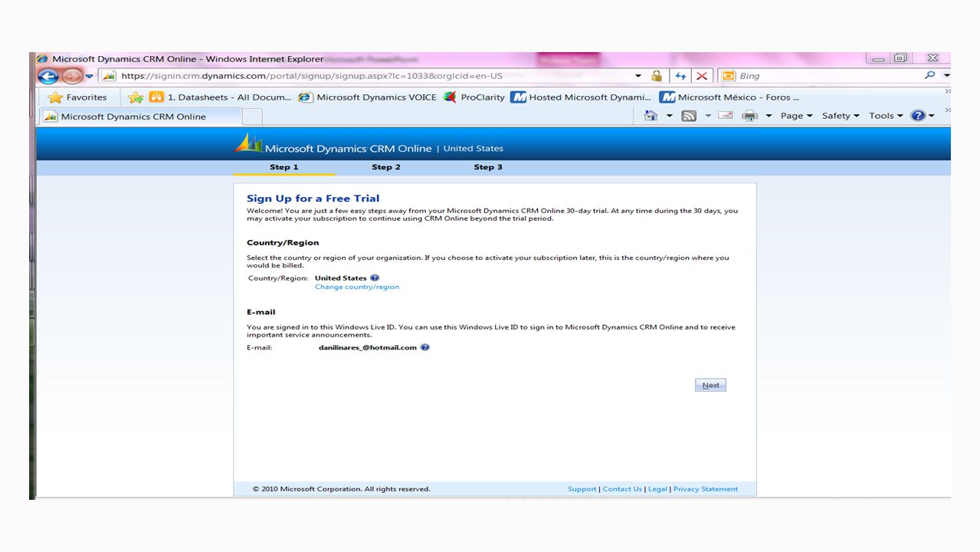Open a new blank tab

(252, 117)
